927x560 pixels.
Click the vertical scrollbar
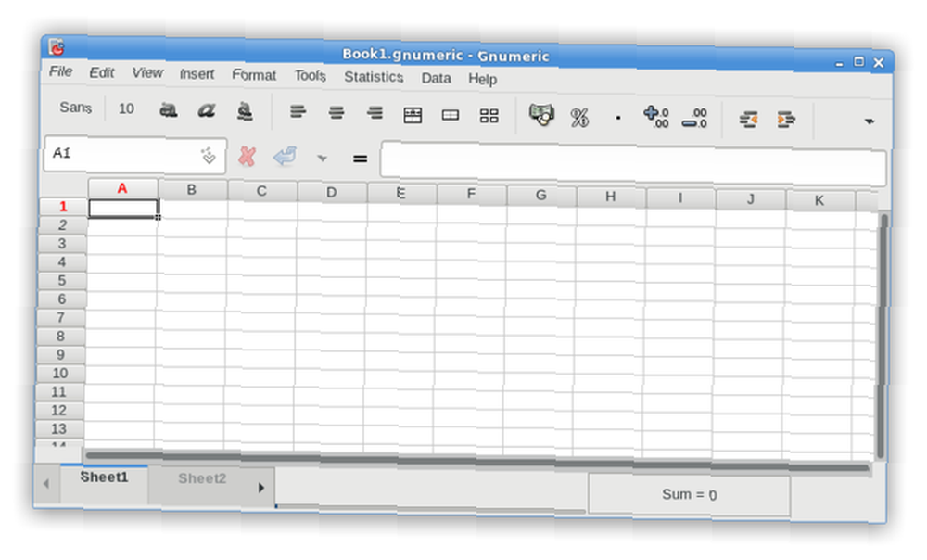click(x=883, y=336)
